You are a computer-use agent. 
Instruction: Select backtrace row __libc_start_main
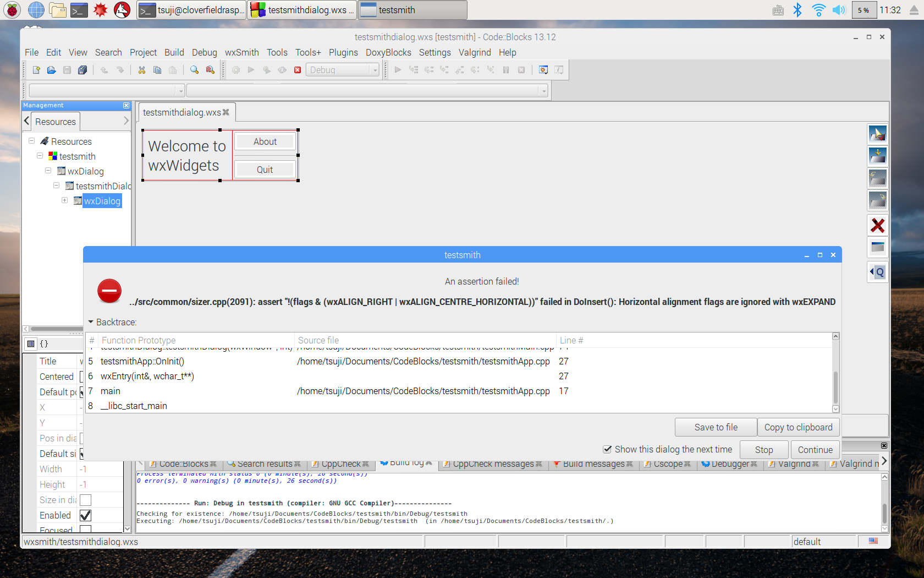click(x=459, y=406)
